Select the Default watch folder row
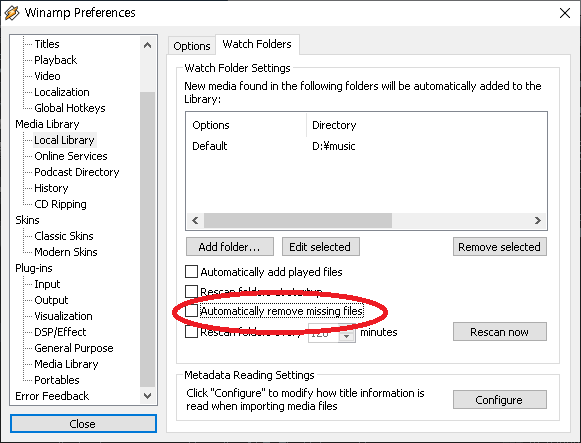 tap(210, 146)
